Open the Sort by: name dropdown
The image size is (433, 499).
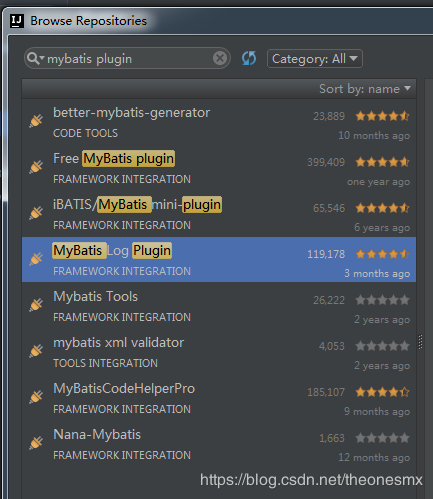[365, 89]
